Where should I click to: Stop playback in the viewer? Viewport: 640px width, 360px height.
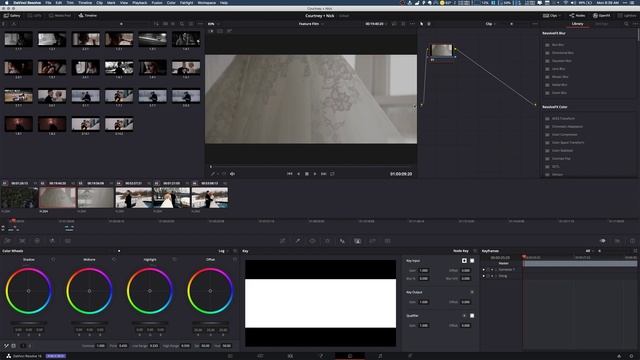coord(307,174)
